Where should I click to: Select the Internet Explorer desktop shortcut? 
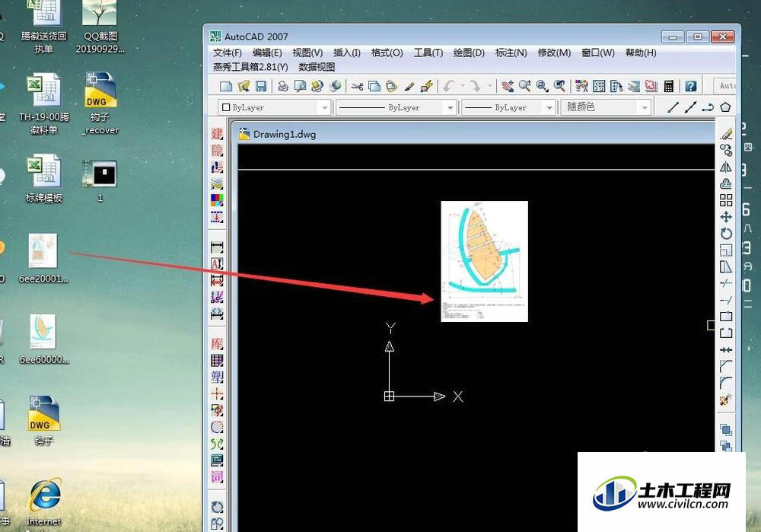[x=44, y=502]
